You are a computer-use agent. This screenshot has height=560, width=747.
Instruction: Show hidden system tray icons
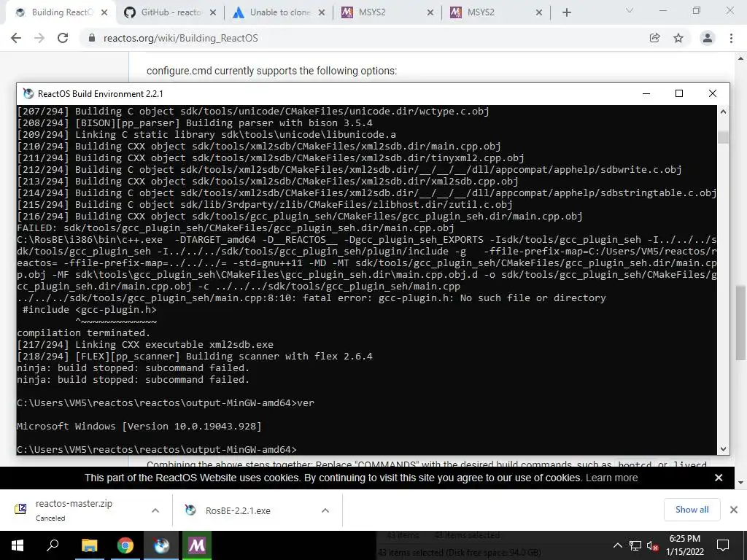[x=617, y=545]
